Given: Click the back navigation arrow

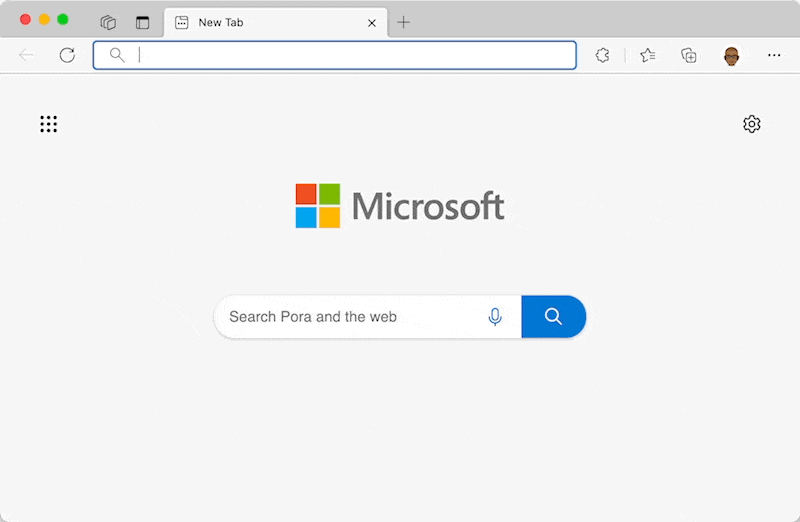Looking at the screenshot, I should (26, 55).
